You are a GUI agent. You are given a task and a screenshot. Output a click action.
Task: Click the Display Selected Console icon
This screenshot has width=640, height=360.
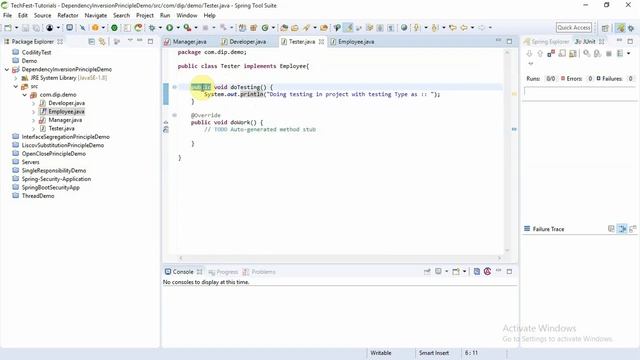(x=438, y=271)
